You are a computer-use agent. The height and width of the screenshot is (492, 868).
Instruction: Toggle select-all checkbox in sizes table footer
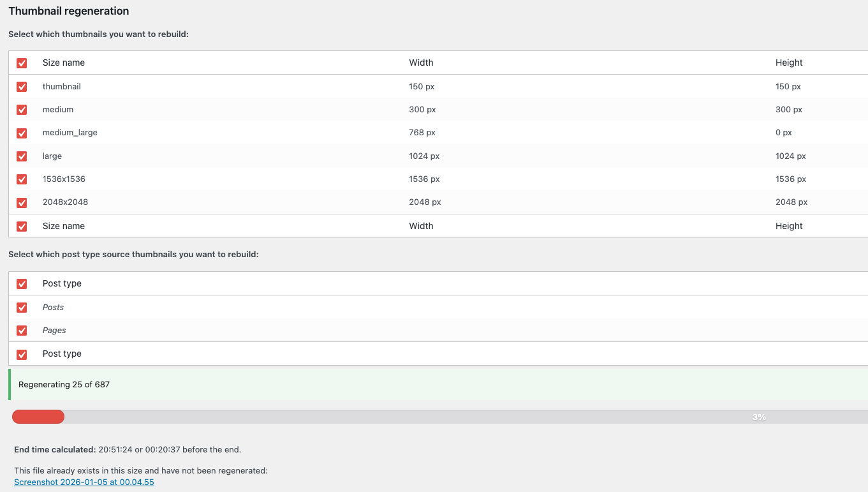[x=22, y=226]
